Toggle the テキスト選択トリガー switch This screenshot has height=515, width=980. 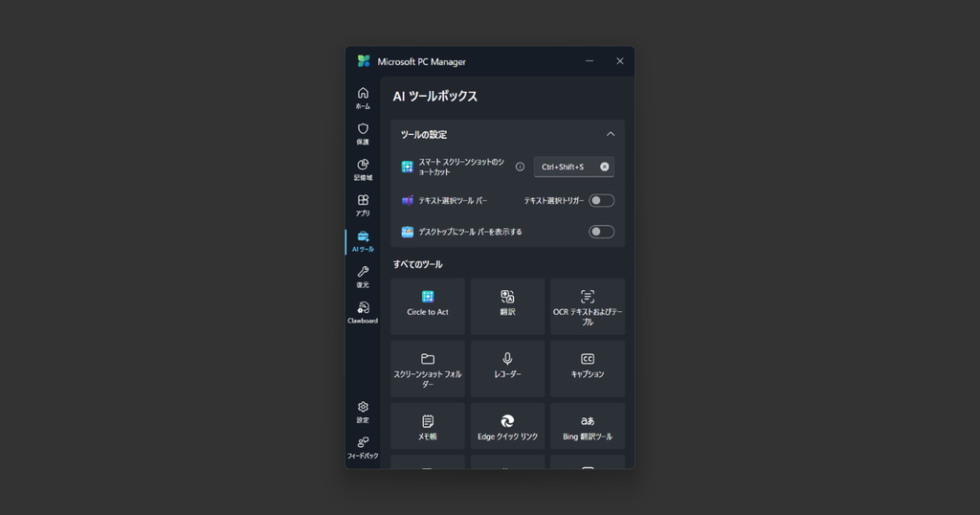[601, 201]
